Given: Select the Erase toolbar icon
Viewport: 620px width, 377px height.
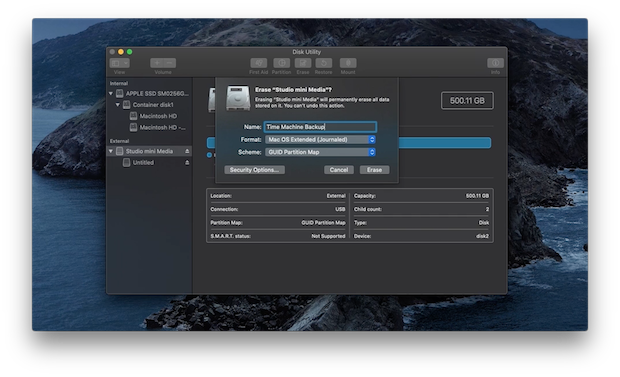Looking at the screenshot, I should (x=303, y=63).
